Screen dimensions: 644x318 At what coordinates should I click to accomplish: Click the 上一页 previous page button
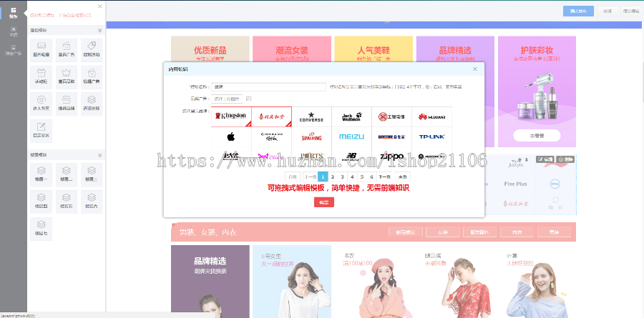pos(310,177)
